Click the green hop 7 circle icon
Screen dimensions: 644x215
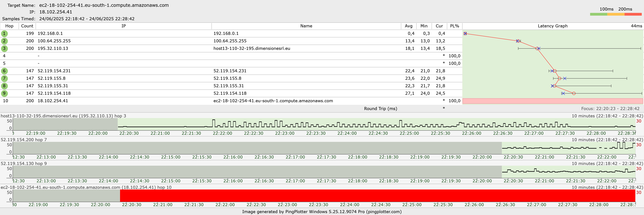[x=4, y=78]
